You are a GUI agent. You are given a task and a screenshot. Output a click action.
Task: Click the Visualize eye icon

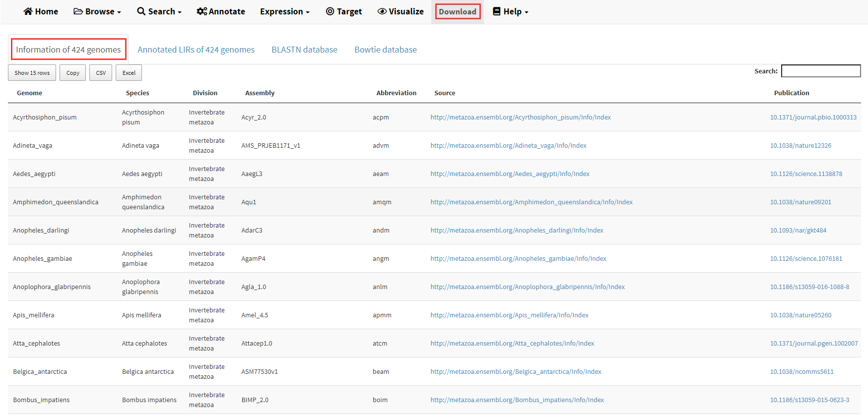click(x=382, y=11)
